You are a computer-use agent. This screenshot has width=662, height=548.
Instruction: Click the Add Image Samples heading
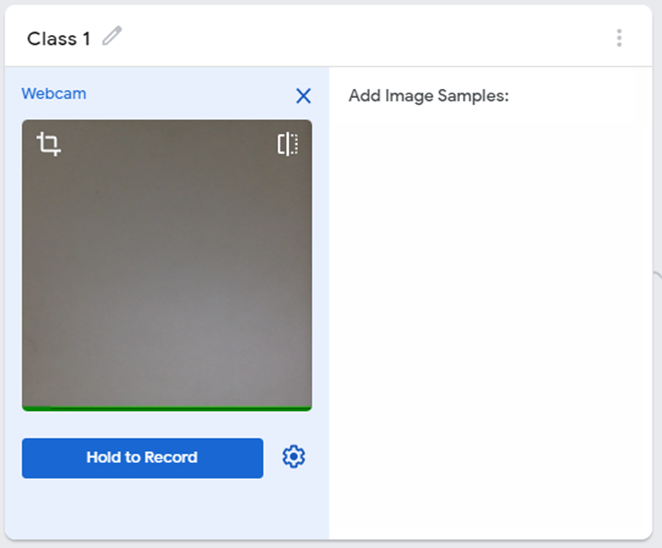(x=429, y=96)
